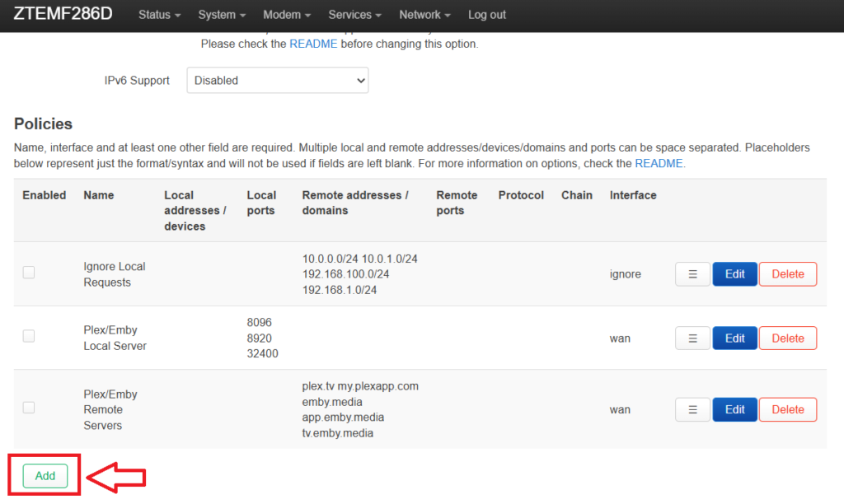Open the Network navigation menu

[x=424, y=15]
